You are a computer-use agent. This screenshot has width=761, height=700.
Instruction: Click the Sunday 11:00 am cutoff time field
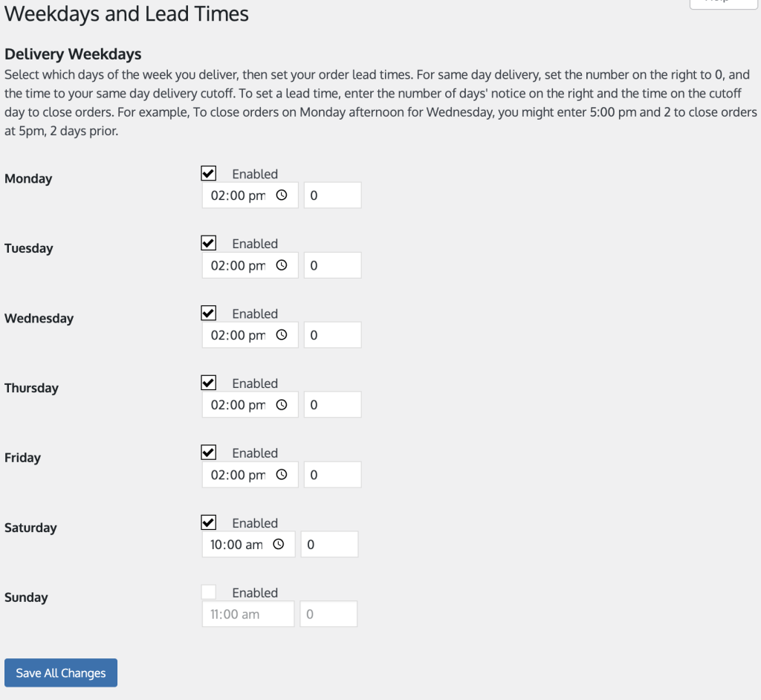(x=248, y=614)
